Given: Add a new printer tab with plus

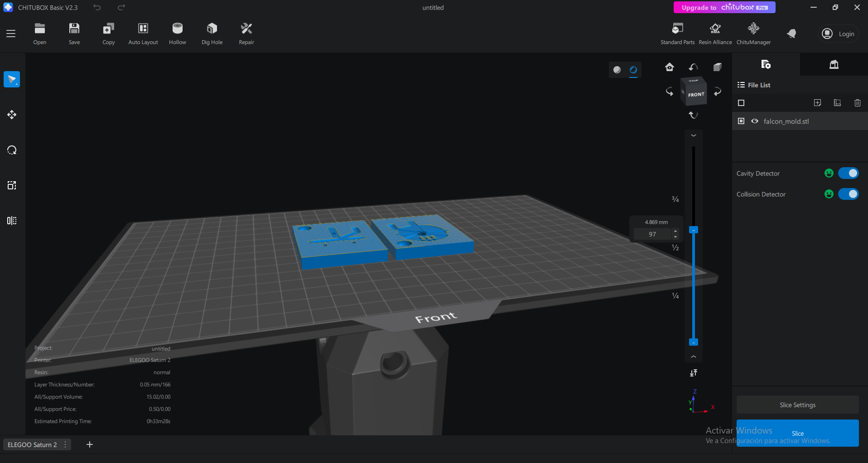Looking at the screenshot, I should pos(90,444).
